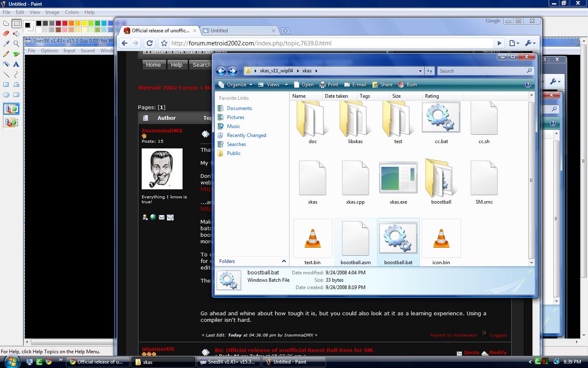This screenshot has height=368, width=588.
Task: Open the Image menu in Paint
Action: coord(52,12)
